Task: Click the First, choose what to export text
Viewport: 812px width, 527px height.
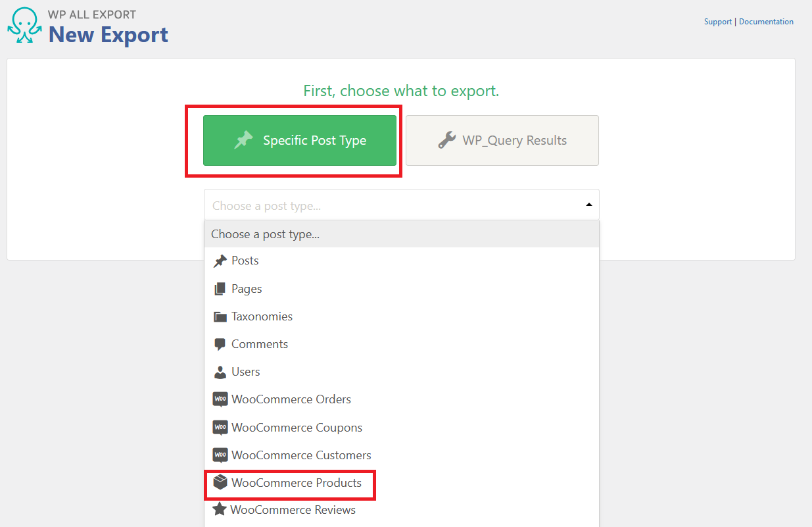Action: click(401, 91)
